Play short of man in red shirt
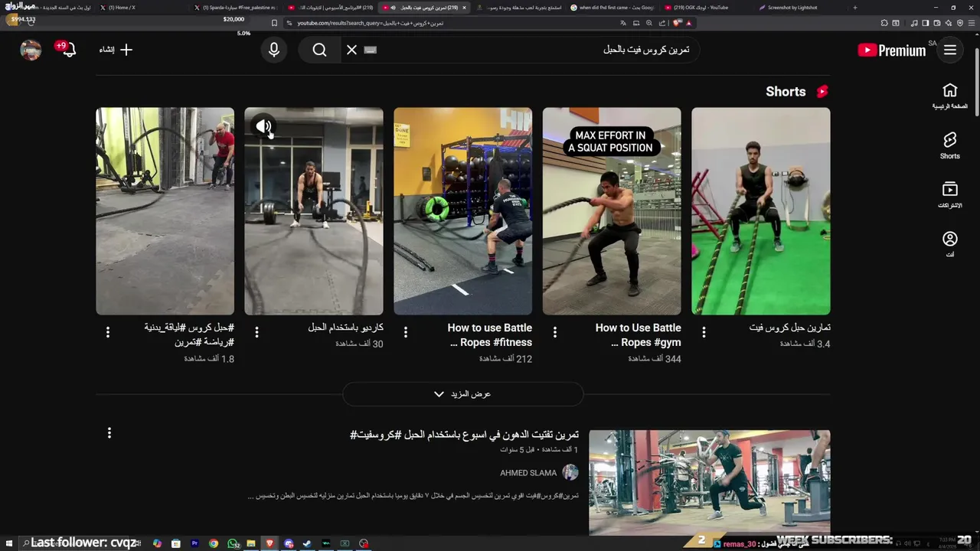This screenshot has width=980, height=551. pyautogui.click(x=165, y=211)
